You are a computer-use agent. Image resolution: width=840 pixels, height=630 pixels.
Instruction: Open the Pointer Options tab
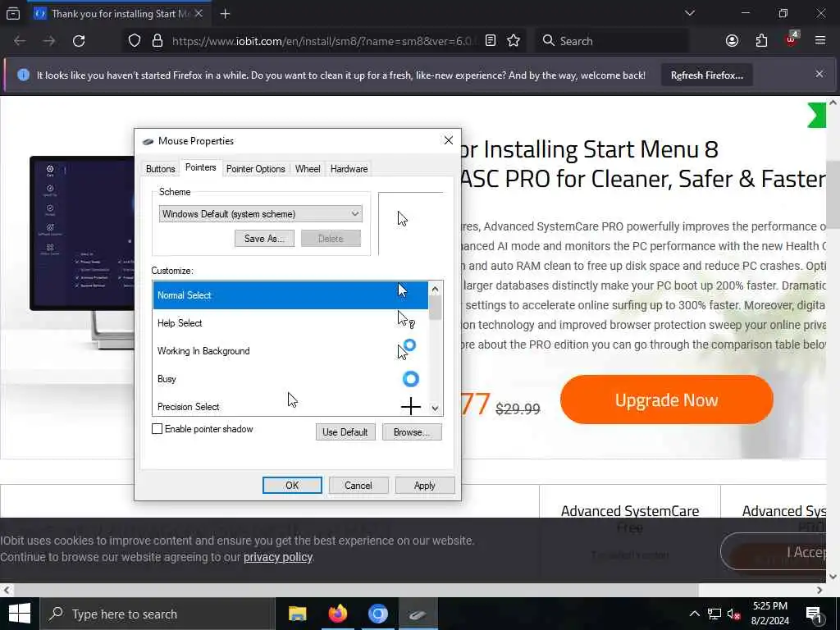256,169
